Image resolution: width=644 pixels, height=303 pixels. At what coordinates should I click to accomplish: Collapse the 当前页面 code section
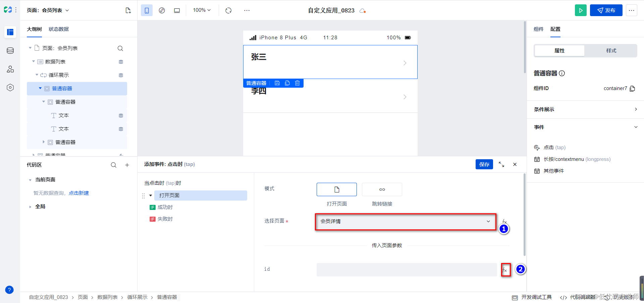(x=30, y=180)
